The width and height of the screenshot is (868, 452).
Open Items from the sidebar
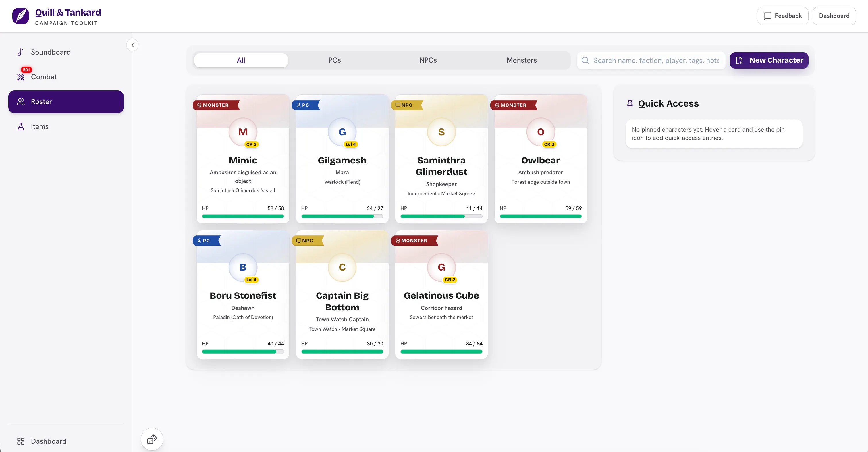click(x=66, y=127)
